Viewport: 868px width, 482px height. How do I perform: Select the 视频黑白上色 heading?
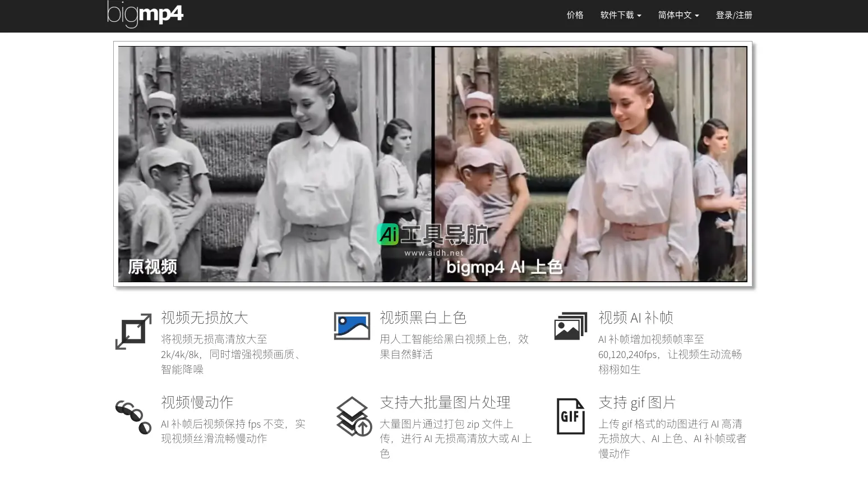point(423,318)
